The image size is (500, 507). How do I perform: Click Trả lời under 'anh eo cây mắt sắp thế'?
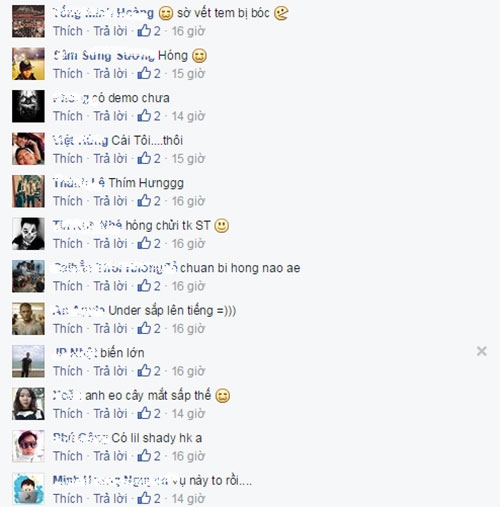[x=110, y=413]
